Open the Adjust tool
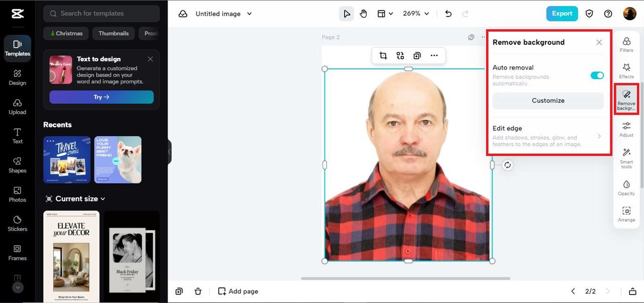Viewport: 644px width, 303px height. 626,129
